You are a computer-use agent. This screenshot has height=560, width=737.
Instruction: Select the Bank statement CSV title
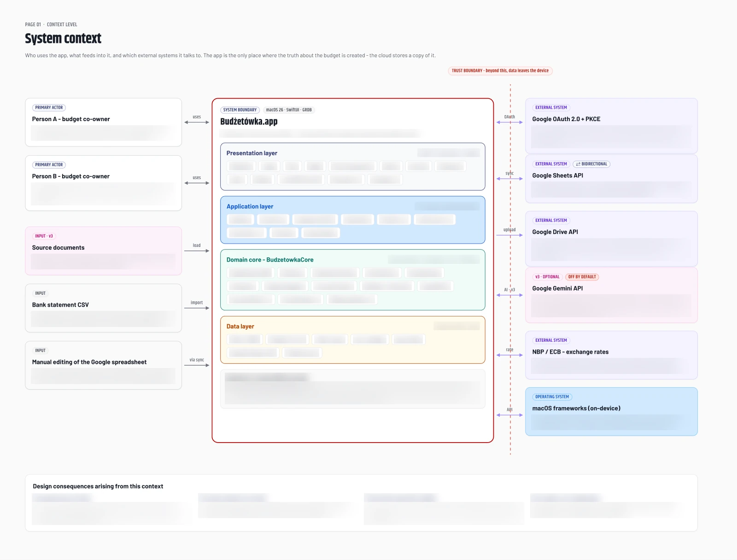60,305
